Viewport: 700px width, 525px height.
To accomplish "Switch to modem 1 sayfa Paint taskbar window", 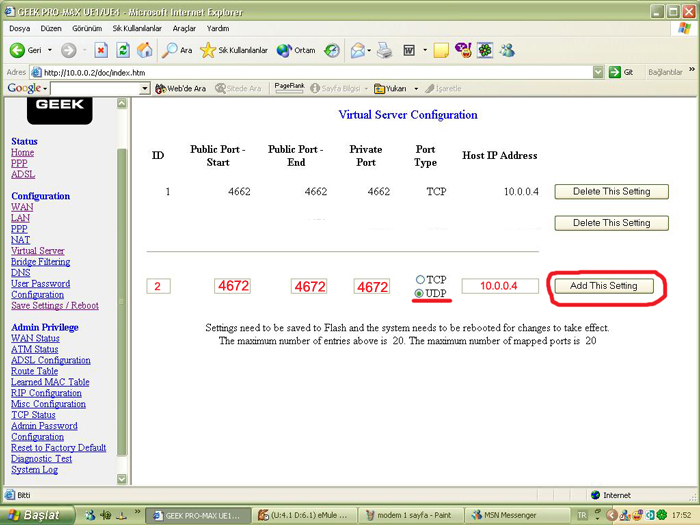I will (x=411, y=515).
